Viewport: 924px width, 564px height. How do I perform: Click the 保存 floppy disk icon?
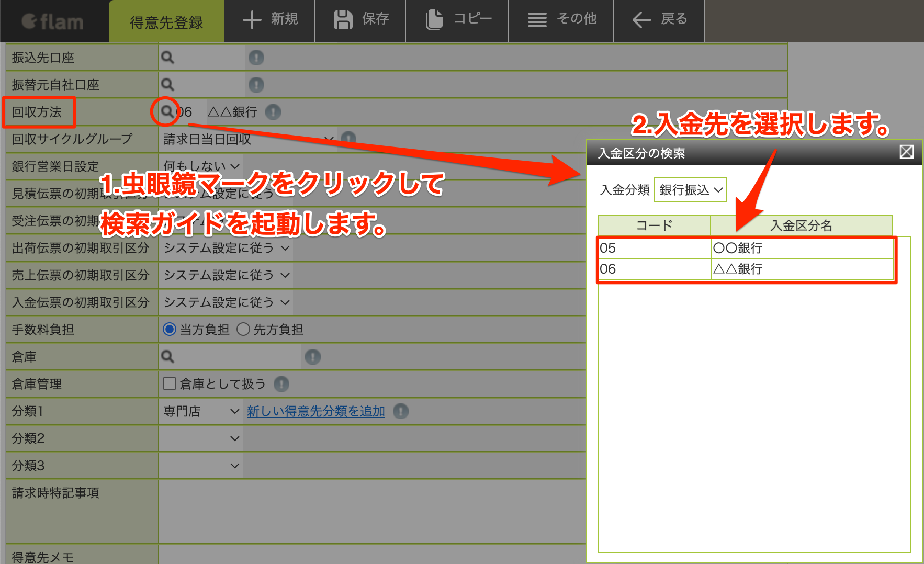[343, 20]
